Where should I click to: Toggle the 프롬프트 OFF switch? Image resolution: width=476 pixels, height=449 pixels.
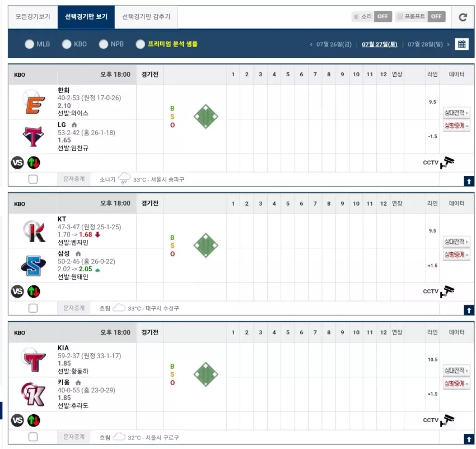[x=436, y=16]
